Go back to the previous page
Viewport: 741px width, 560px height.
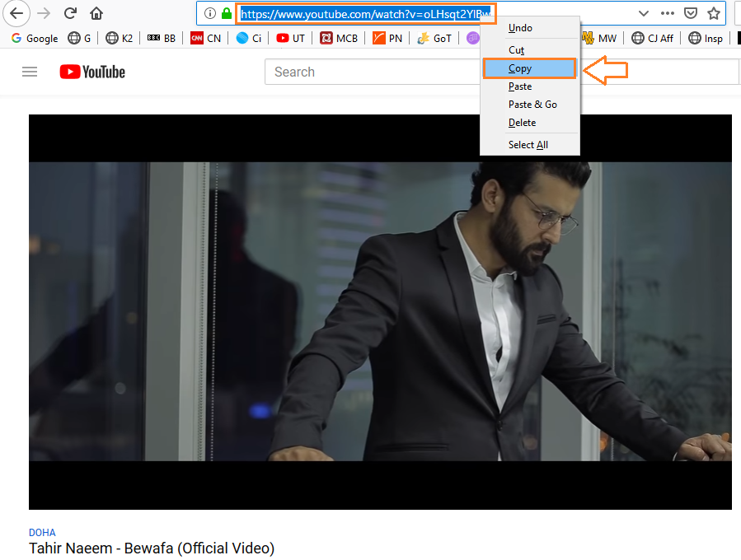pyautogui.click(x=16, y=13)
